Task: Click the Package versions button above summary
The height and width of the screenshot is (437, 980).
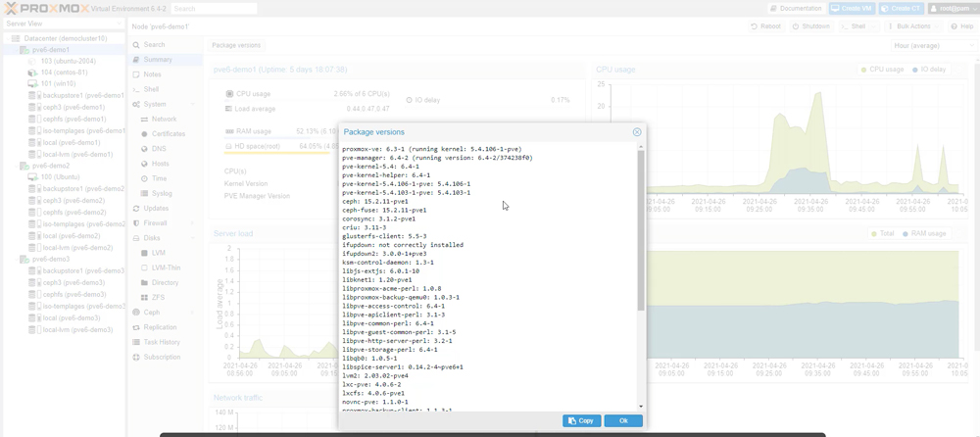Action: [236, 45]
